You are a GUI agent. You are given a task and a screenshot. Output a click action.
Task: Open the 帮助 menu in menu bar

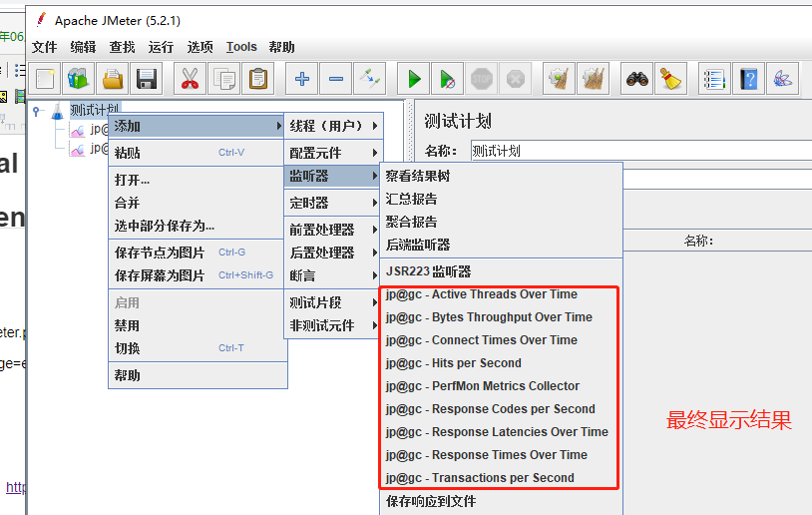click(x=281, y=47)
